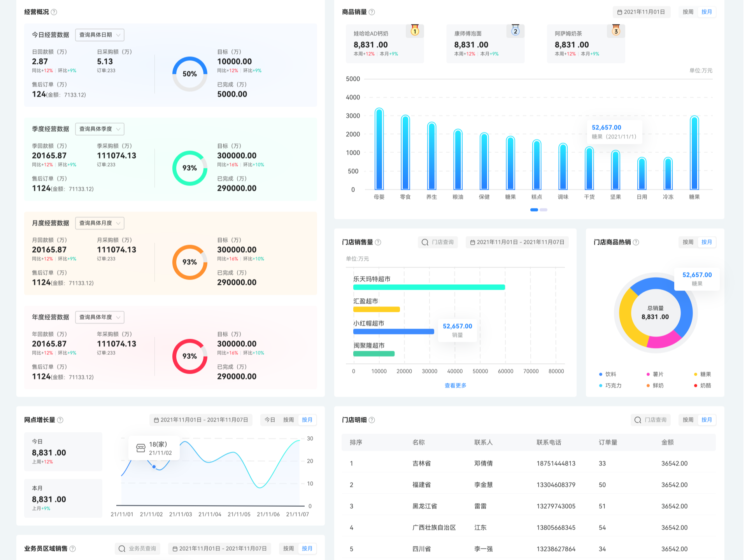
Task: Click calendar icon in 门店销售量 date range
Action: (x=472, y=242)
